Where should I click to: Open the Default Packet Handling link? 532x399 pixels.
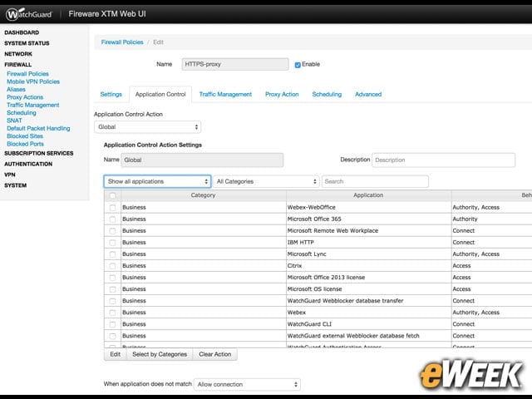[38, 128]
